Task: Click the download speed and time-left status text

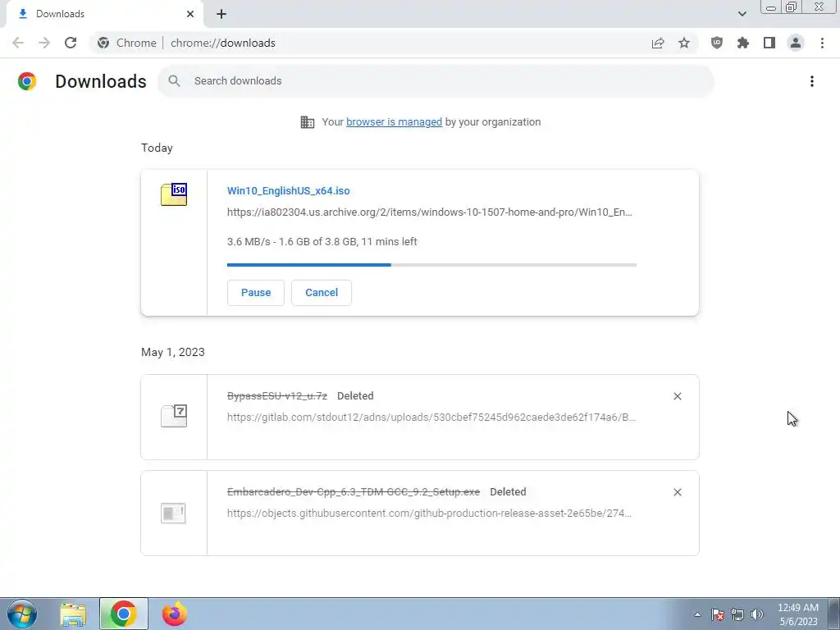Action: pos(322,242)
